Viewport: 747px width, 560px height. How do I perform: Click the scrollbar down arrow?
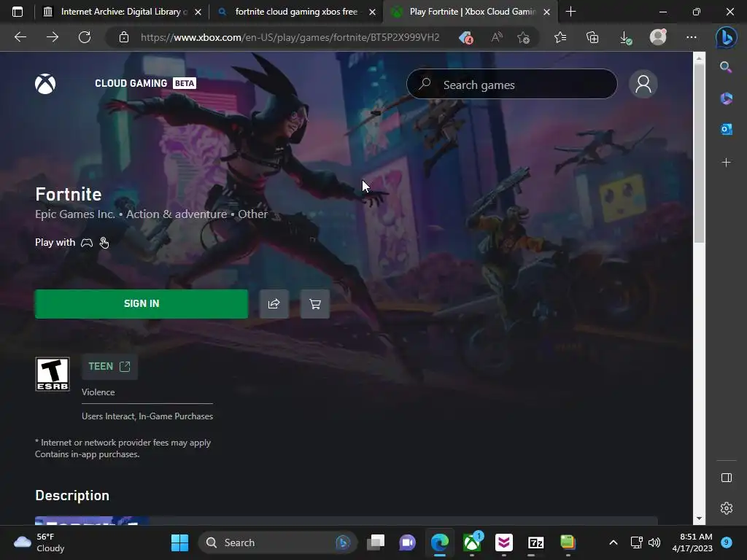click(699, 518)
